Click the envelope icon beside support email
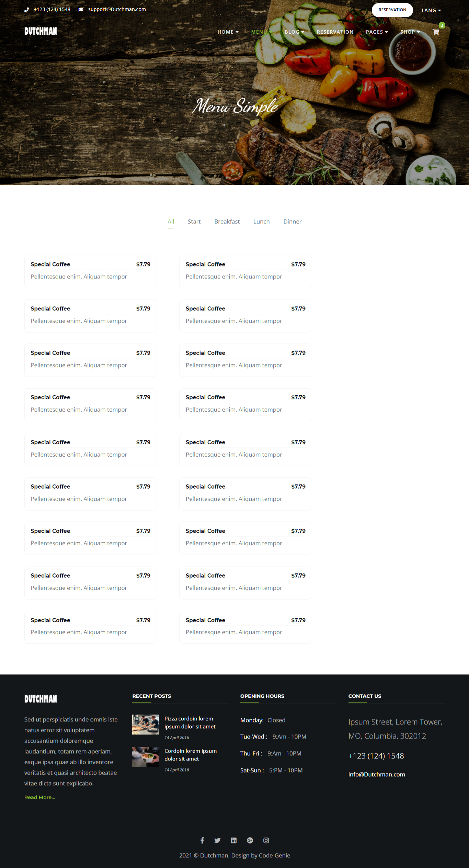The height and width of the screenshot is (868, 469). (x=81, y=10)
